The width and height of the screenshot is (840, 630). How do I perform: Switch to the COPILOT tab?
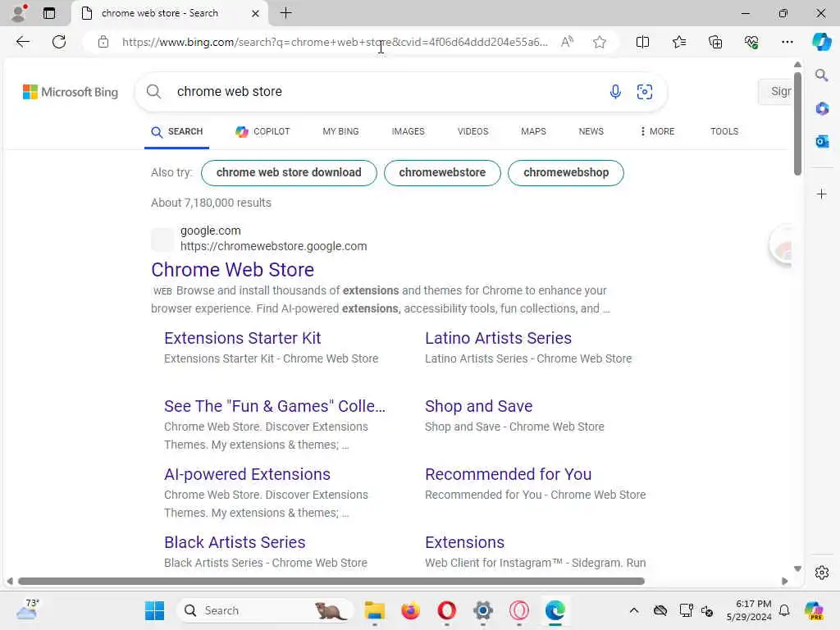262,132
